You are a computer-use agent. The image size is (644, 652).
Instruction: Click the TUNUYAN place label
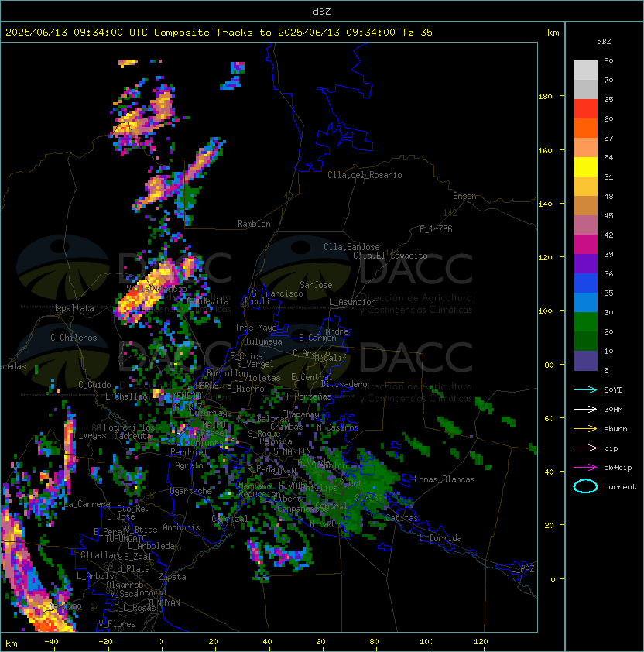click(x=164, y=603)
